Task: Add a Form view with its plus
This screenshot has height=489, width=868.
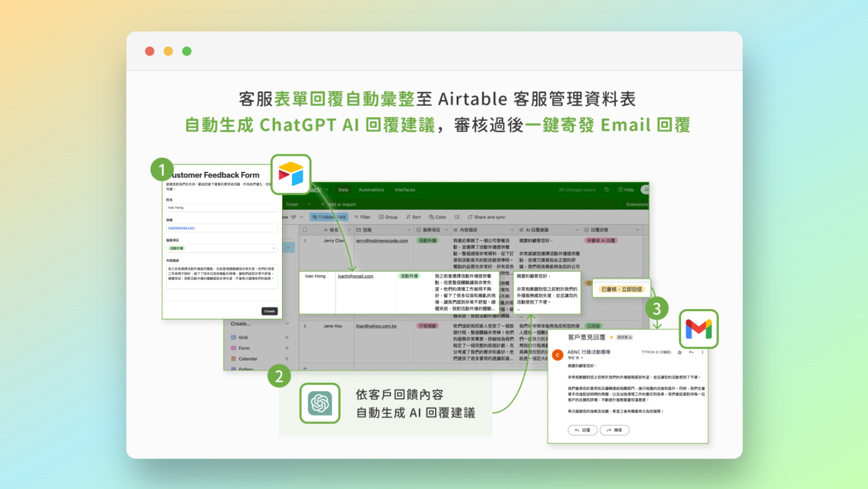Action: pyautogui.click(x=287, y=348)
